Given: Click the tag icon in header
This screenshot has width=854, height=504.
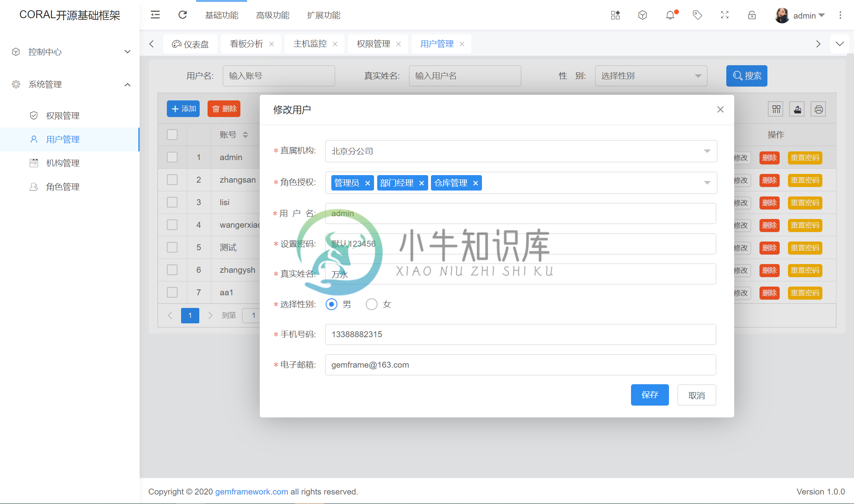Looking at the screenshot, I should 697,15.
